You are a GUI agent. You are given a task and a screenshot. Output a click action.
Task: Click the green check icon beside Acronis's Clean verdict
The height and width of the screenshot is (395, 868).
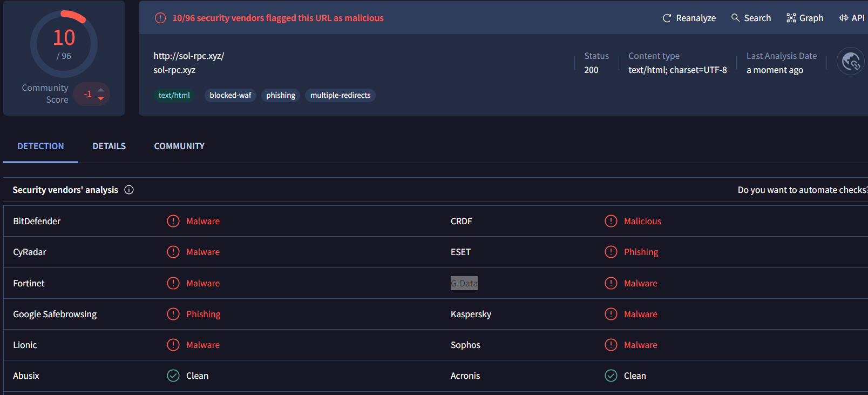(611, 376)
